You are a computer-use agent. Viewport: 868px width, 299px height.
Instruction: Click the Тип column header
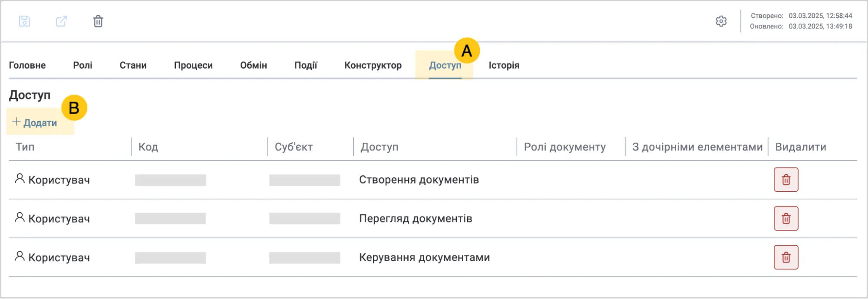coord(25,147)
